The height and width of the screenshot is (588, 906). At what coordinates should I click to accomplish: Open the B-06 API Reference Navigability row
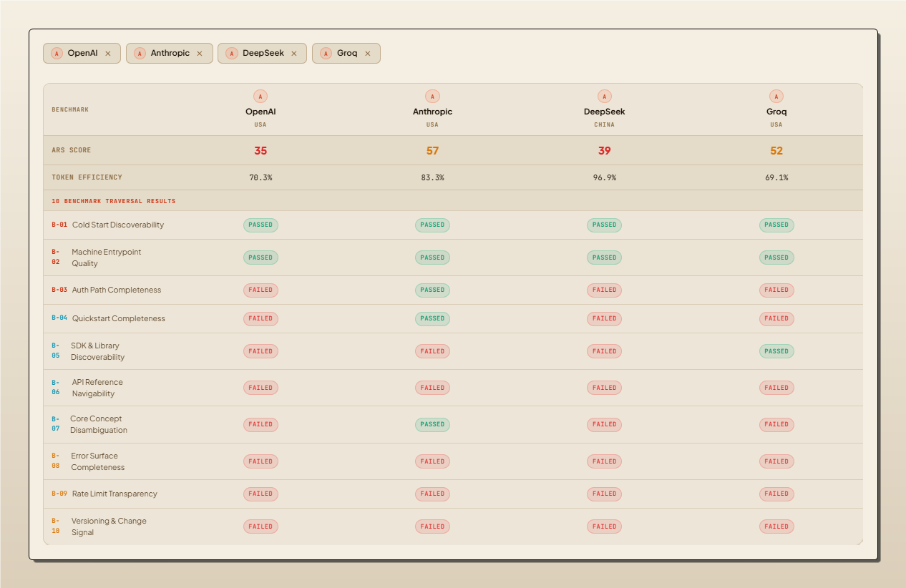coord(453,388)
